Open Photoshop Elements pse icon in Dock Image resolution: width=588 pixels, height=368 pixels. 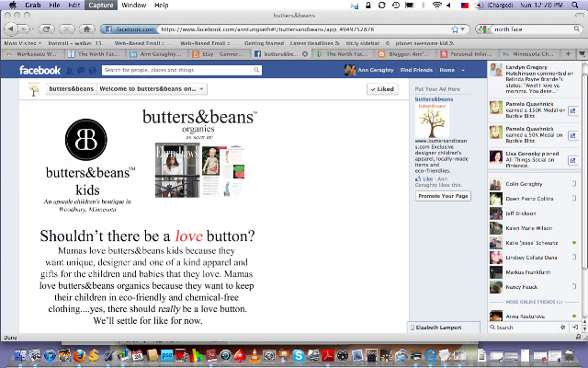(166, 355)
